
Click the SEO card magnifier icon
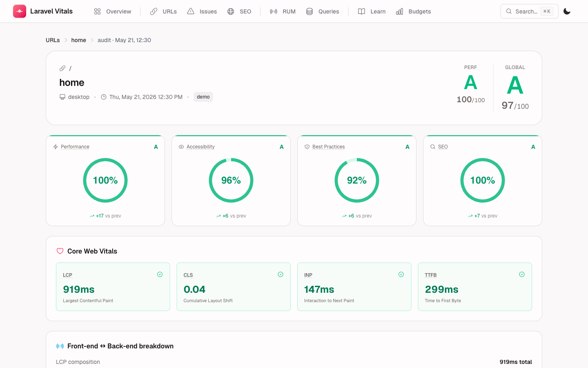tap(433, 147)
